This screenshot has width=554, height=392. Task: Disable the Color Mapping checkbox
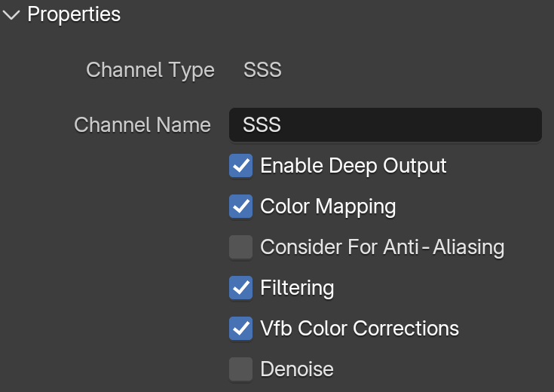[x=240, y=206]
